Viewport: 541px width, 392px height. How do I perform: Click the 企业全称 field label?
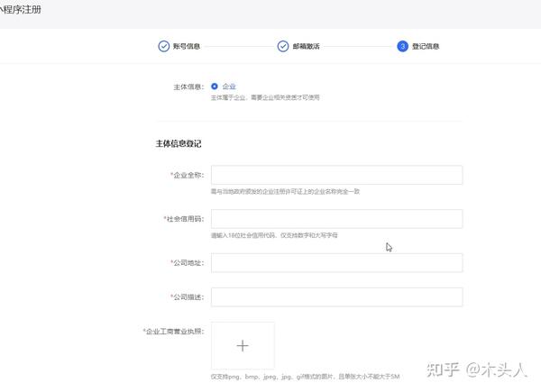pos(188,175)
